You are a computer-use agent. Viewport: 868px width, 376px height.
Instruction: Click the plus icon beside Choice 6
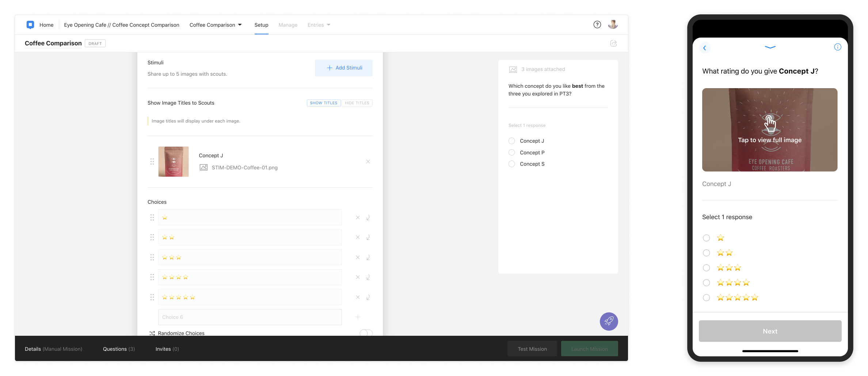(x=358, y=317)
